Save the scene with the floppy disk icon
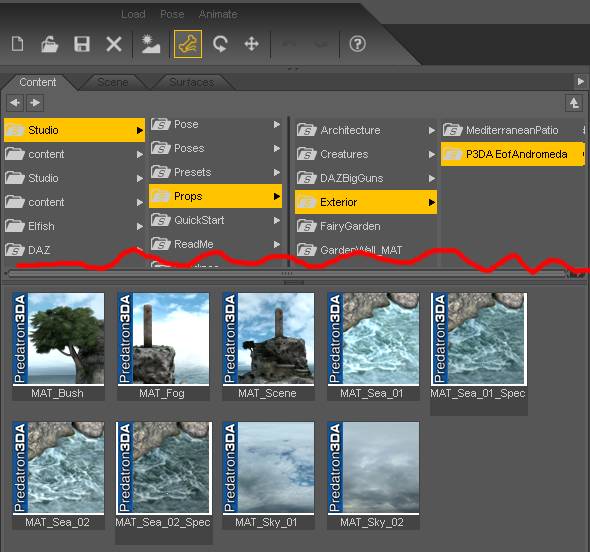 point(82,44)
